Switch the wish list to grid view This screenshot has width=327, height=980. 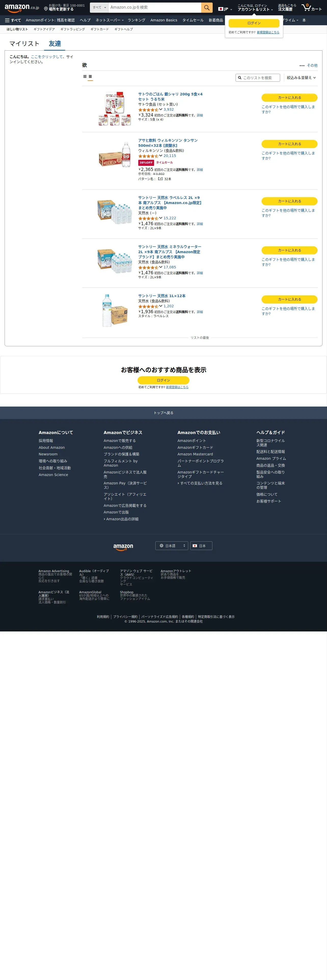click(85, 77)
